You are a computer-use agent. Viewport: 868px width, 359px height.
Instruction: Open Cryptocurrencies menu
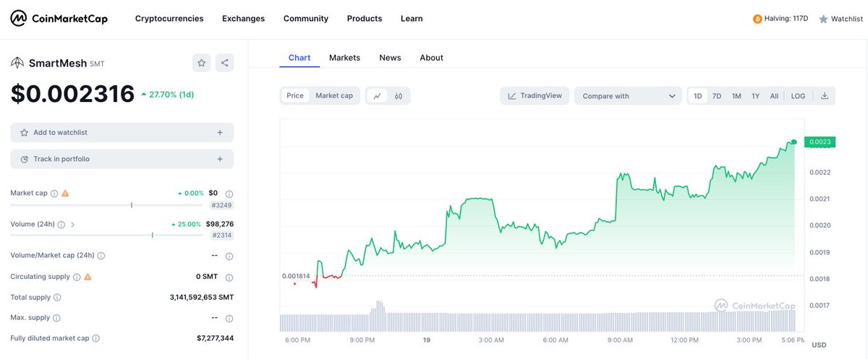point(169,19)
